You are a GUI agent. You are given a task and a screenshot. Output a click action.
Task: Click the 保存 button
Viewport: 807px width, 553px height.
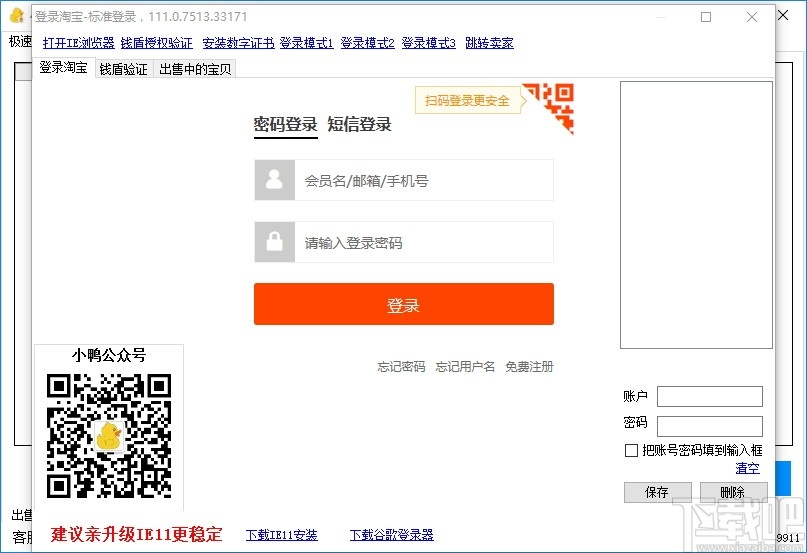coord(657,492)
